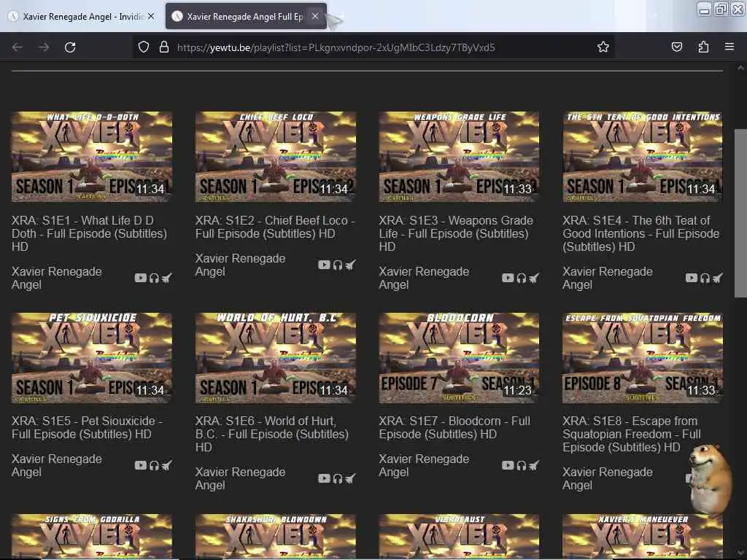
Task: Watch S1E6 World of Hurt on YouTube
Action: pyautogui.click(x=324, y=478)
